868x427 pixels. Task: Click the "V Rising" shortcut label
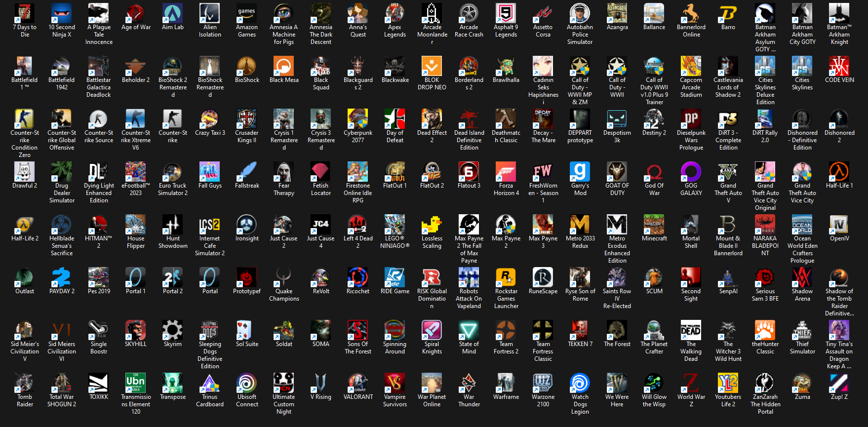(x=321, y=397)
